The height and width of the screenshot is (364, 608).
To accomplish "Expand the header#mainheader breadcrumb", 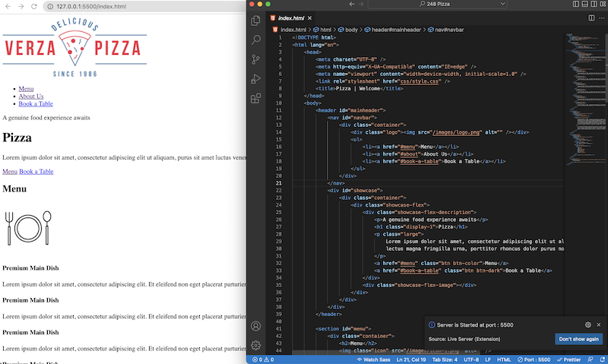I will coord(393,30).
